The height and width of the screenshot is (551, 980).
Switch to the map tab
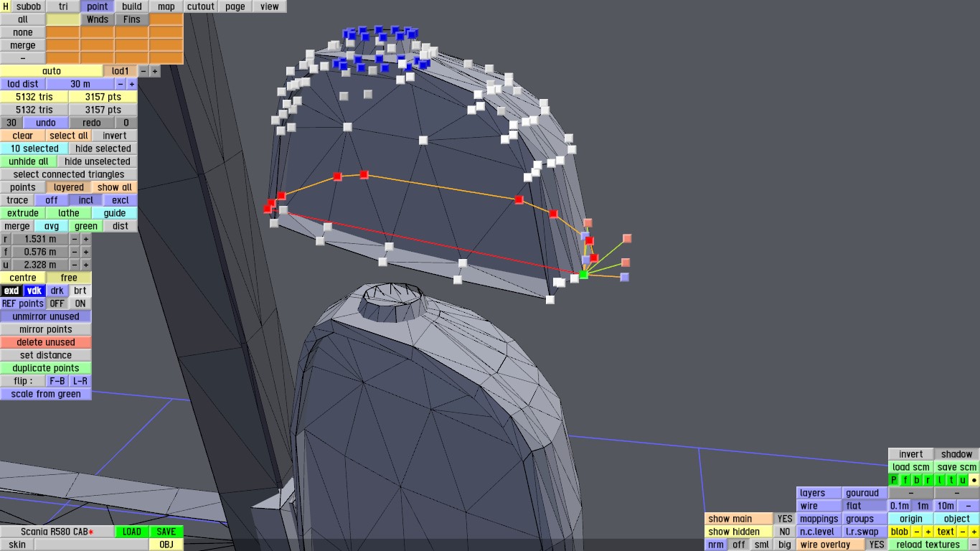pyautogui.click(x=166, y=6)
